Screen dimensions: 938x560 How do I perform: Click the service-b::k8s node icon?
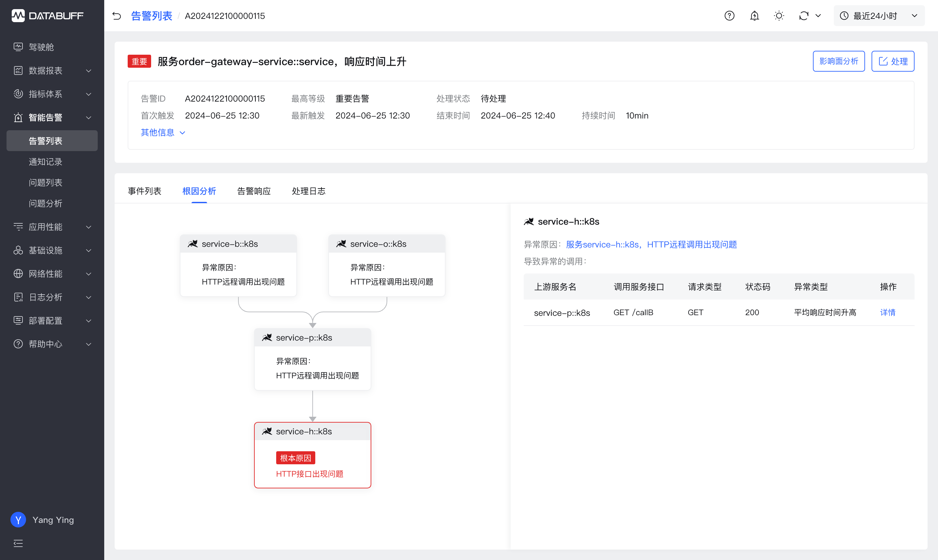pos(192,244)
